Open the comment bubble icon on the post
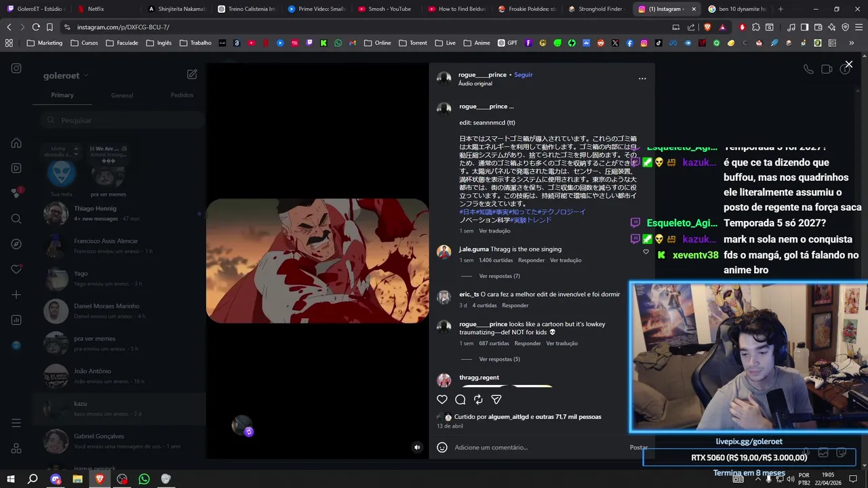Image resolution: width=868 pixels, height=488 pixels. click(x=460, y=400)
